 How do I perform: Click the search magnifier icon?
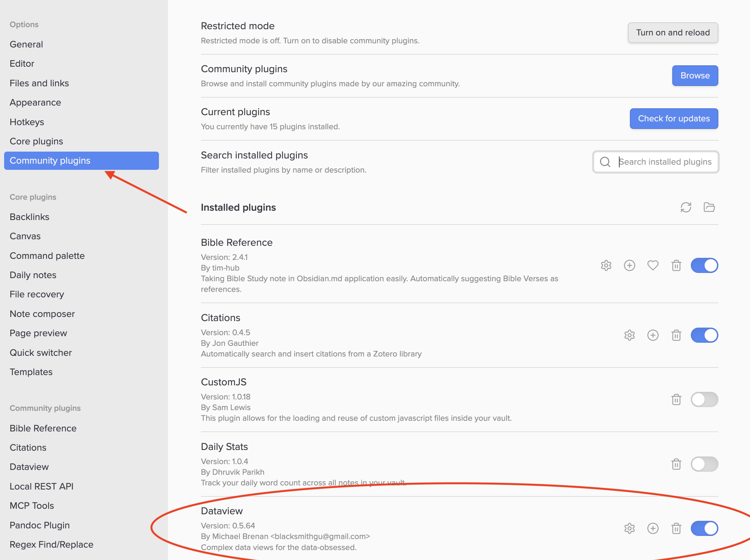(605, 162)
